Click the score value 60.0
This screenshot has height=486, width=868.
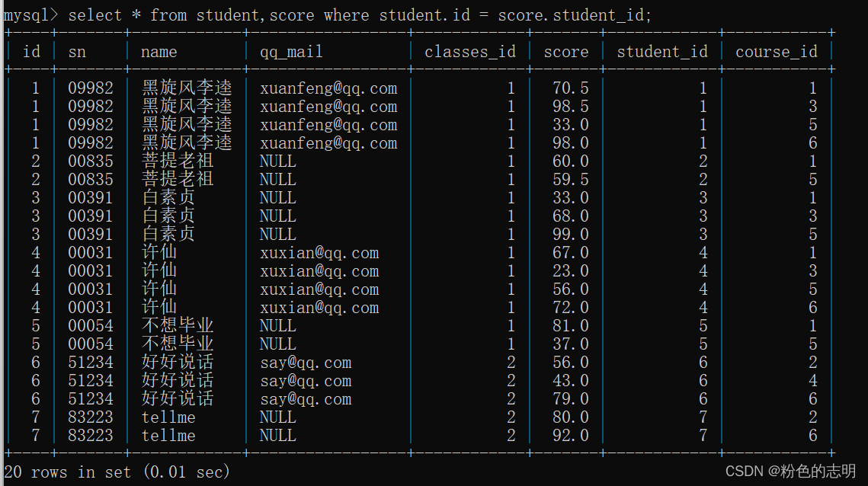(x=570, y=161)
